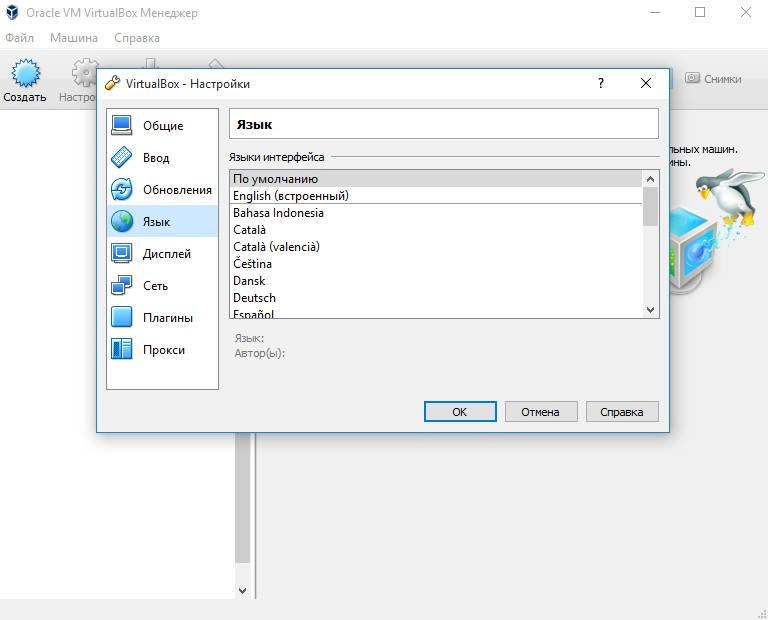The width and height of the screenshot is (768, 620).
Task: Select 'Čeština' language entry
Action: 436,264
